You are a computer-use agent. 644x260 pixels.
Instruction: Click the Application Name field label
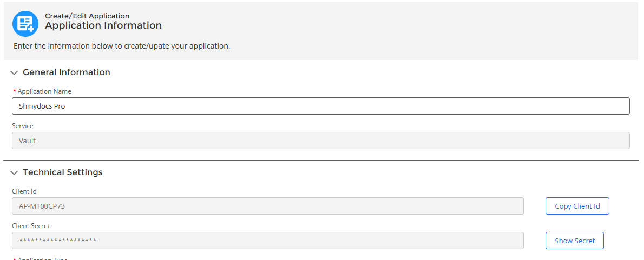coord(44,91)
